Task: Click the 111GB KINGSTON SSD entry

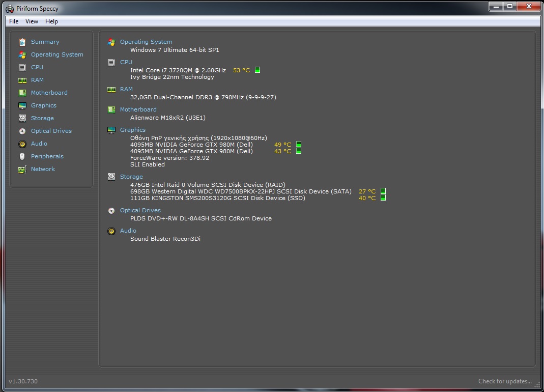Action: [x=218, y=198]
